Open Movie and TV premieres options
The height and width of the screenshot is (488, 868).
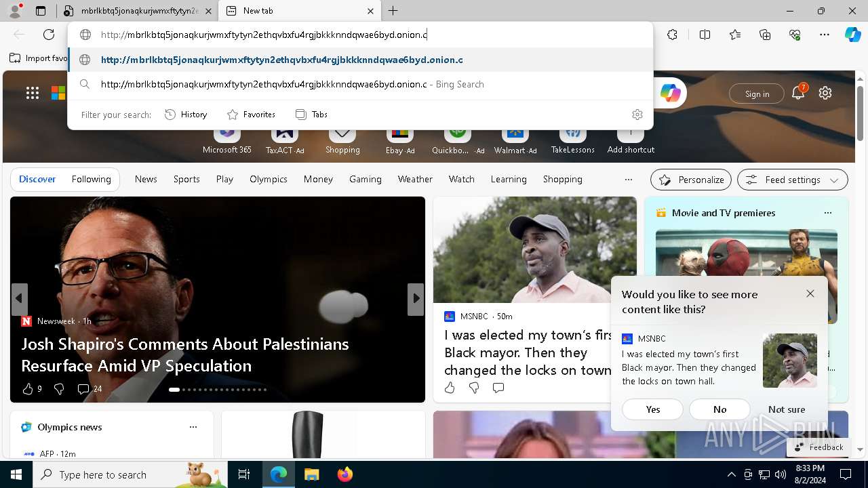pos(827,213)
